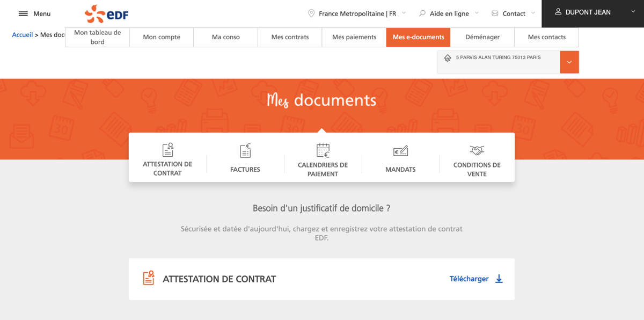
Task: Select the Mandats checkbook icon
Action: (400, 151)
